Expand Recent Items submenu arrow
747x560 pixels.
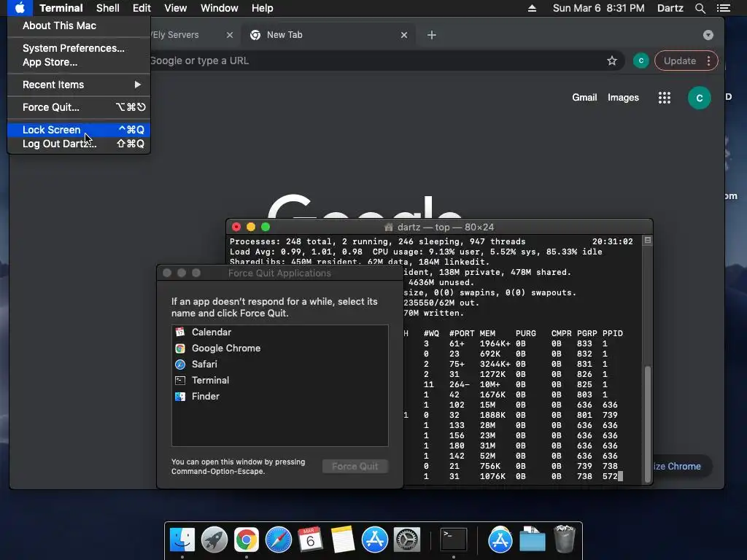pyautogui.click(x=137, y=85)
